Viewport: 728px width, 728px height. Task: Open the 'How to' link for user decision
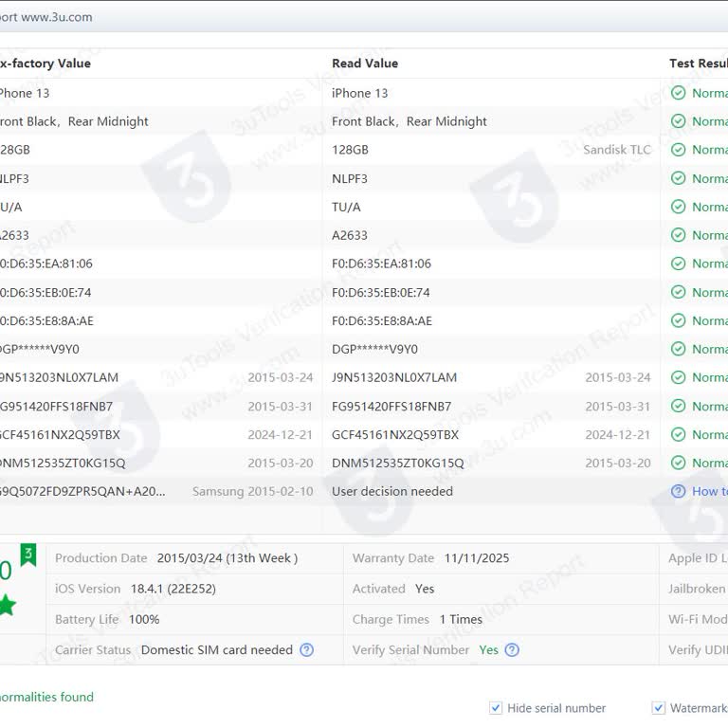(709, 491)
